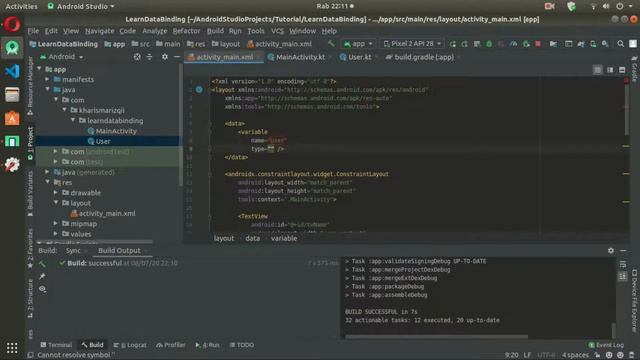The width and height of the screenshot is (640, 360).
Task: Toggle scroll-to-end in build output
Action: pyautogui.click(x=623, y=276)
